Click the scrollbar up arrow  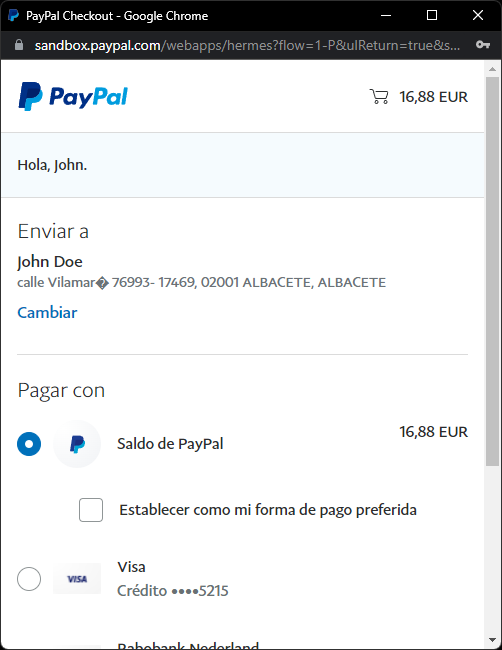point(492,69)
